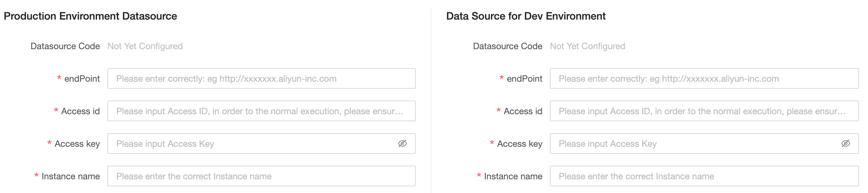The image size is (868, 193).
Task: Click the Production endPoint input field
Action: [x=261, y=78]
